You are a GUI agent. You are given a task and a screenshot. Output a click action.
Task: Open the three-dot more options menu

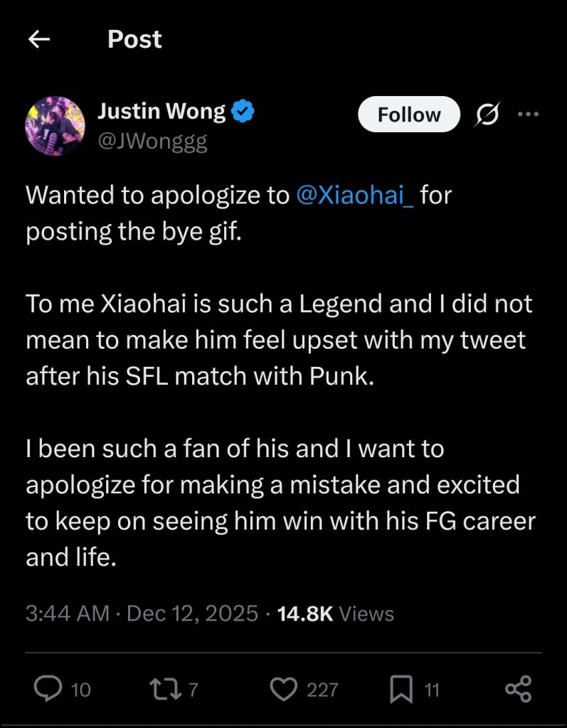529,114
